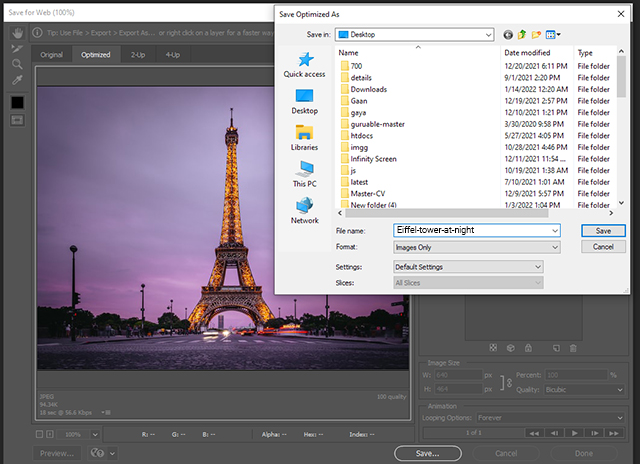Delete color table entry trash icon
This screenshot has height=464, width=640.
coord(573,348)
